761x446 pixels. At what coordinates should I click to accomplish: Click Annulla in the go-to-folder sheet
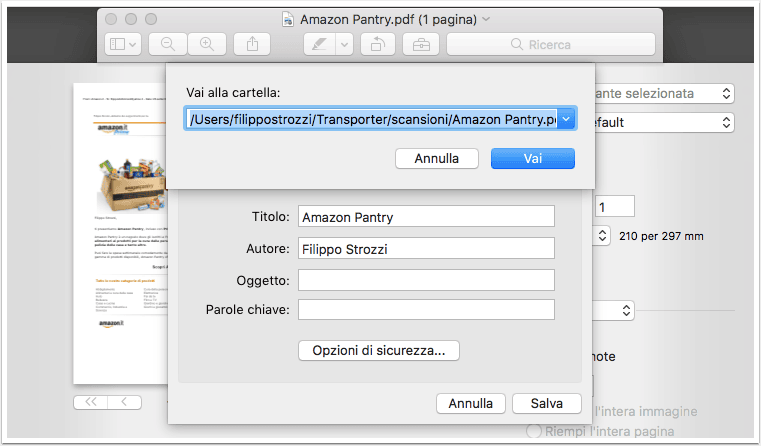coord(437,159)
